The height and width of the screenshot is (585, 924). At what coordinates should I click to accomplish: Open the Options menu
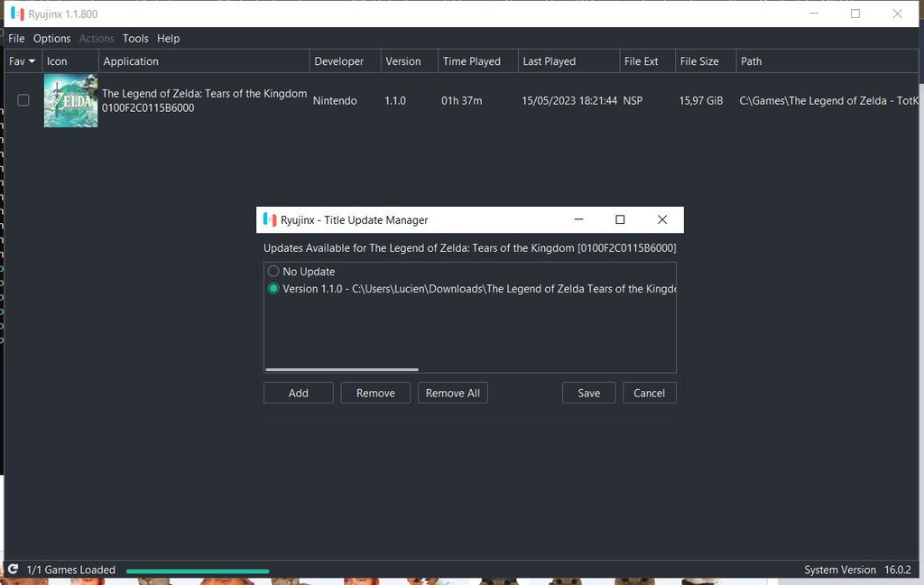(x=51, y=39)
